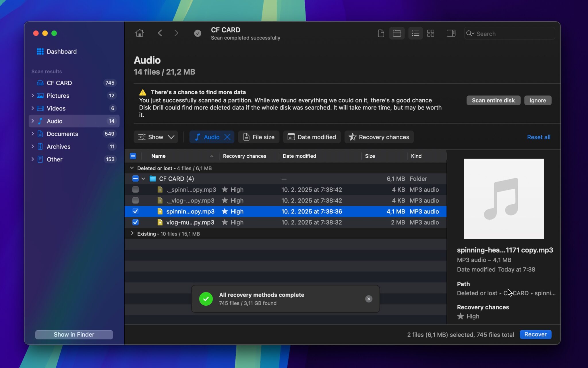
Task: Uncheck vlog-mu...py.mp3 file selection
Action: (x=135, y=222)
